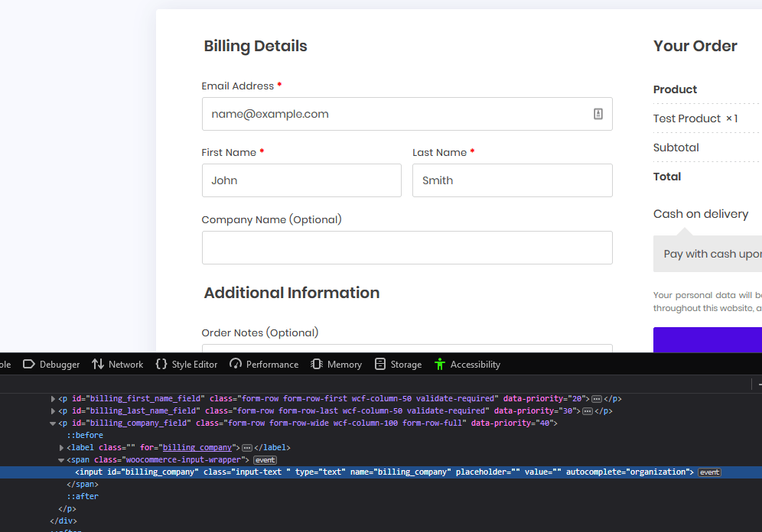Click the Test Product × 1 row
This screenshot has height=532, width=762.
pos(695,118)
